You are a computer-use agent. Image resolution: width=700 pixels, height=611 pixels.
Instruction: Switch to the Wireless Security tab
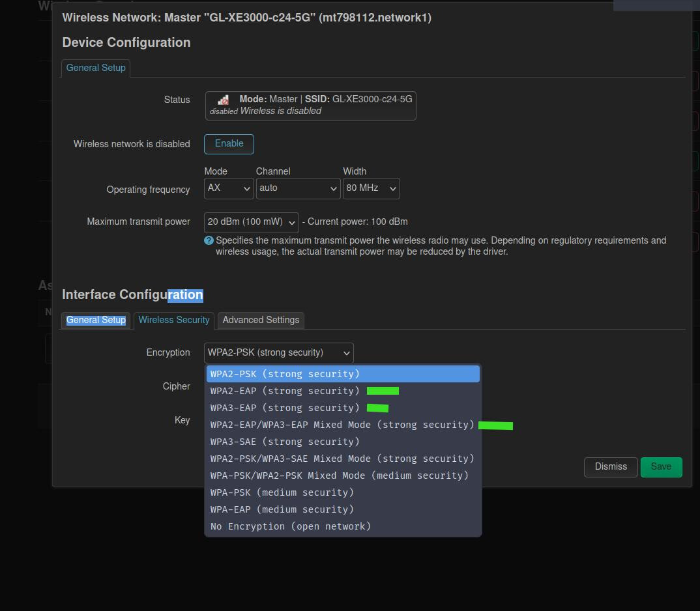click(x=173, y=320)
